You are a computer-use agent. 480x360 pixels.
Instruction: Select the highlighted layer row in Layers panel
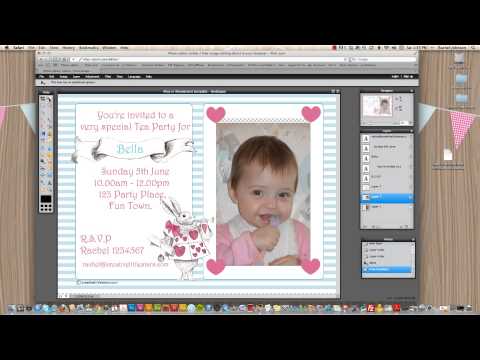pyautogui.click(x=387, y=197)
